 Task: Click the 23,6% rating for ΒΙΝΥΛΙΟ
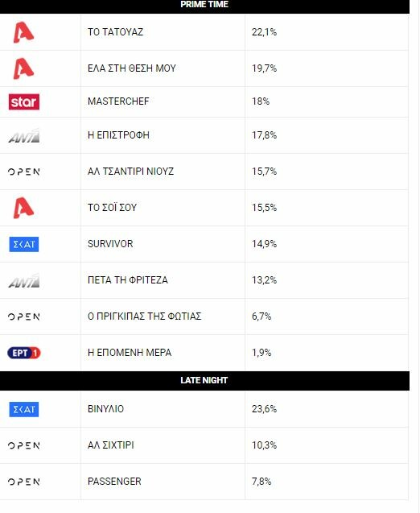(x=264, y=409)
